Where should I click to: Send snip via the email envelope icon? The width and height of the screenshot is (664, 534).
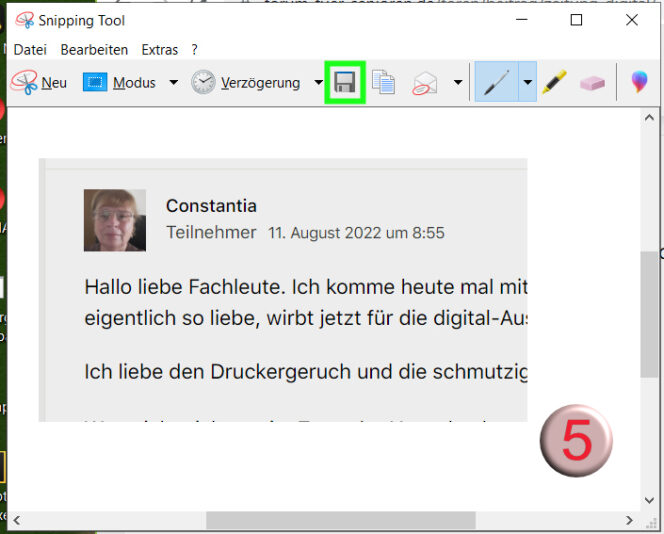click(425, 83)
